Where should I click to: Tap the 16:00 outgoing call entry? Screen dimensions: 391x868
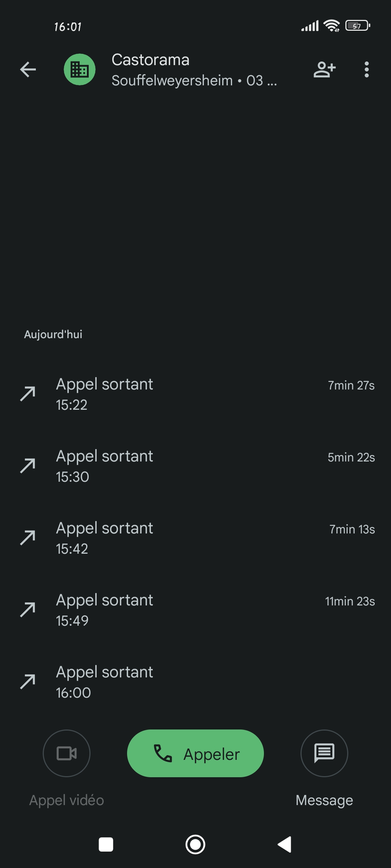coord(195,682)
